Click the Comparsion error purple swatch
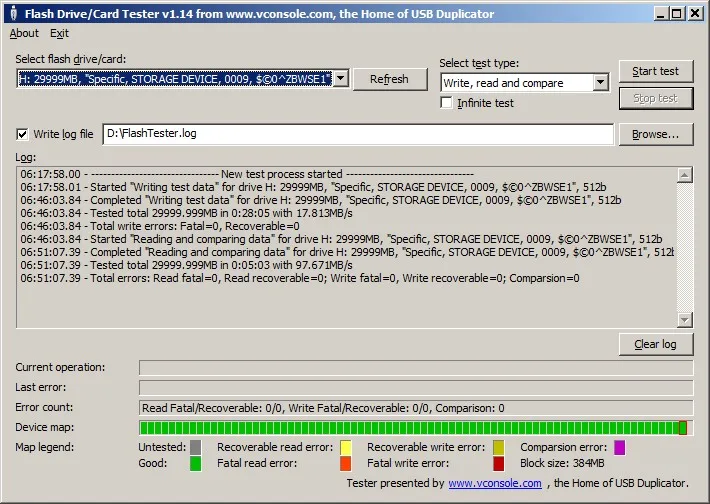Image resolution: width=710 pixels, height=504 pixels. coord(619,447)
